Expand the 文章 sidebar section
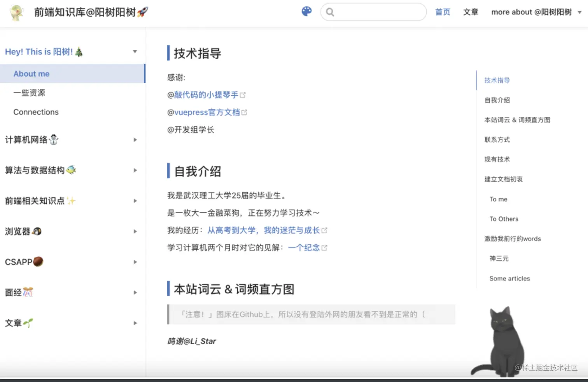This screenshot has height=382, width=588. tap(135, 323)
